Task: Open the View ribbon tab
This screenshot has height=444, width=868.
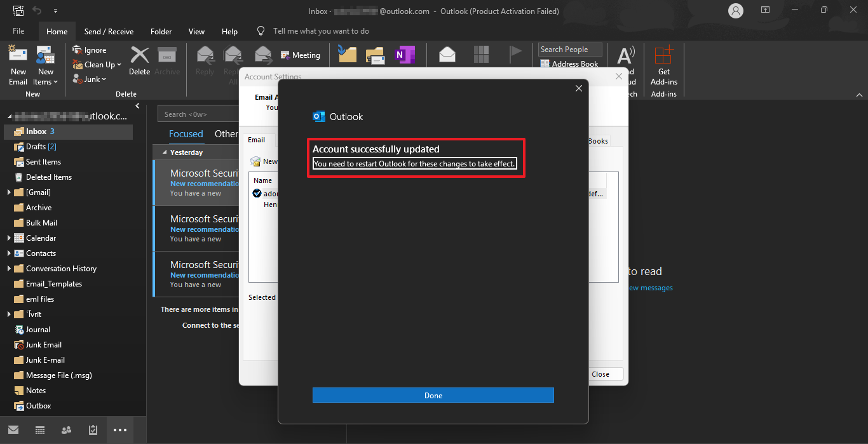Action: tap(196, 31)
